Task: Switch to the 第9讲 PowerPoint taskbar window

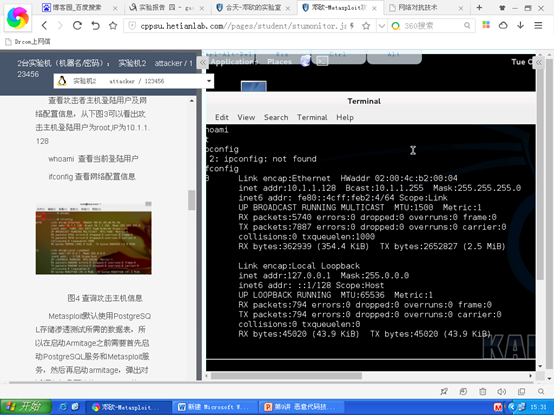Action: [x=301, y=407]
